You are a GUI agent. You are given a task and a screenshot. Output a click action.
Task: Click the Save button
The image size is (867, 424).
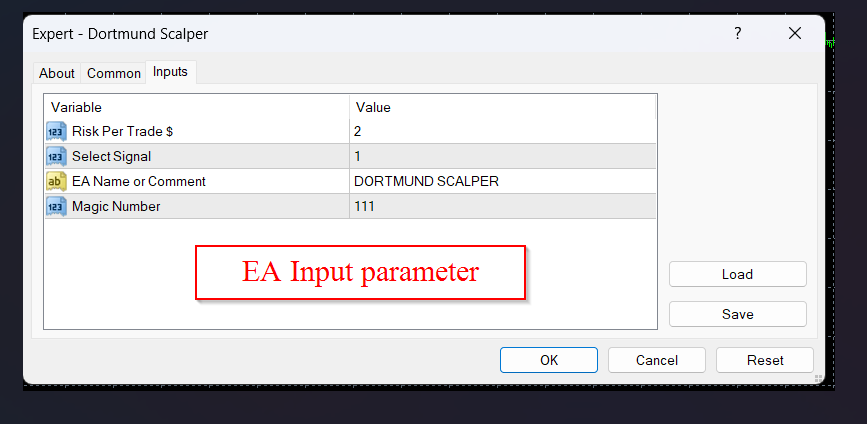(738, 314)
